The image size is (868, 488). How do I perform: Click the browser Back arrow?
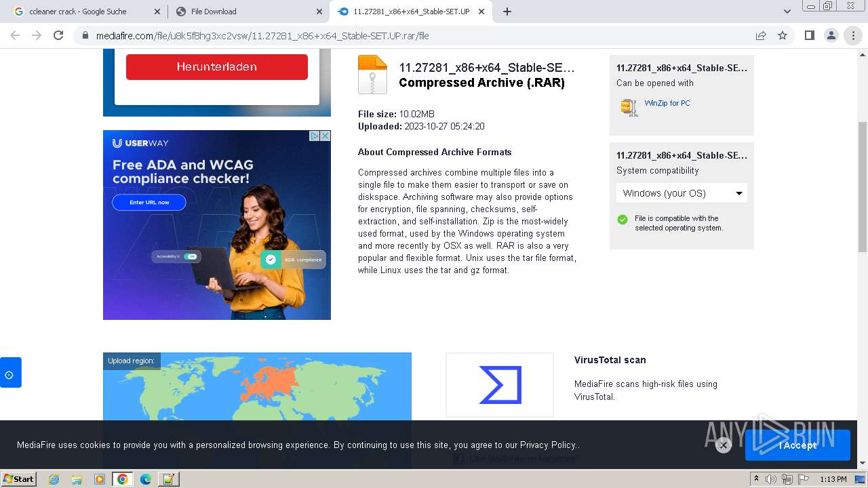[15, 35]
